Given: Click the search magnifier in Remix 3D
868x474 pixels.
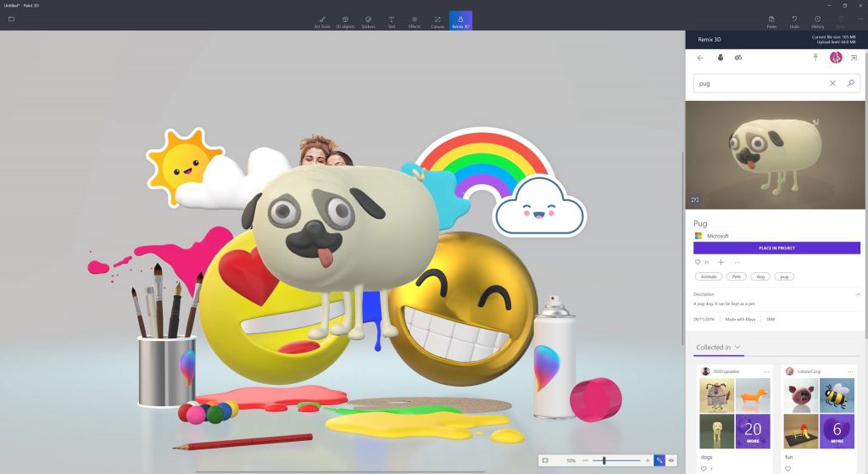Looking at the screenshot, I should tap(851, 83).
